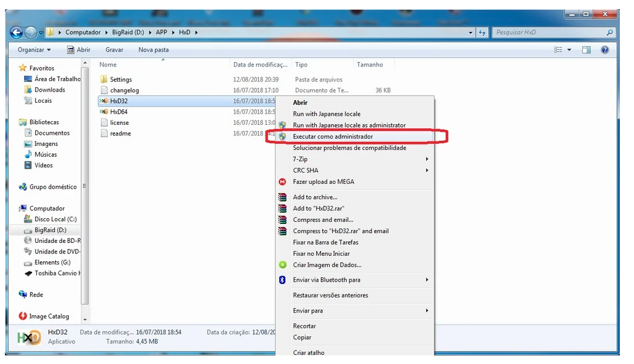This screenshot has height=364, width=634.
Task: Click the green 'Criar Imagem de Dados' icon
Action: [x=282, y=265]
